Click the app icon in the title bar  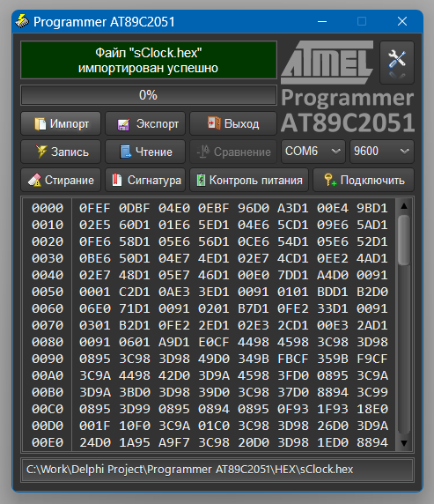pyautogui.click(x=22, y=21)
